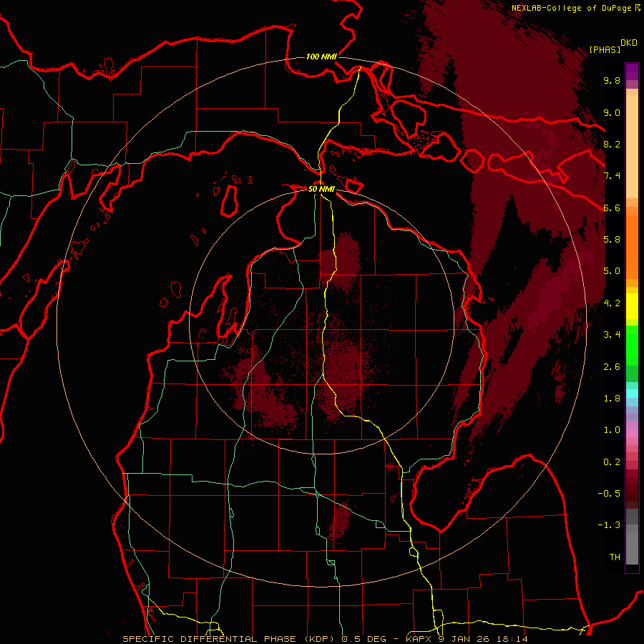Pick the light peach segment of the color scale
644x644 pixels.
coord(632,147)
